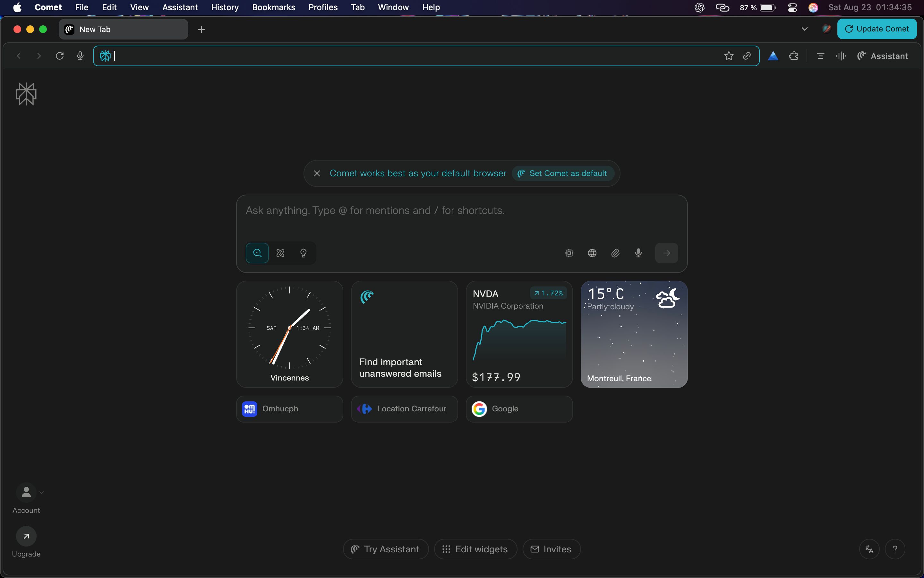Open the Edit menu
This screenshot has width=924, height=578.
point(109,7)
